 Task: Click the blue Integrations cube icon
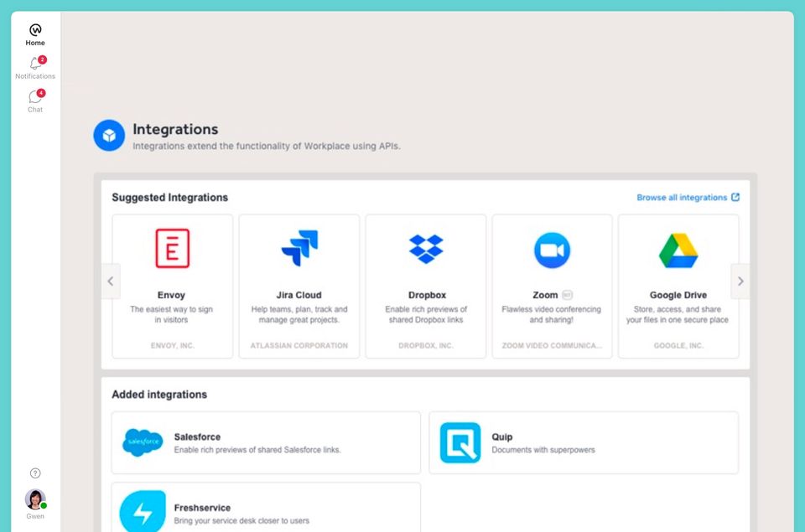[109, 136]
